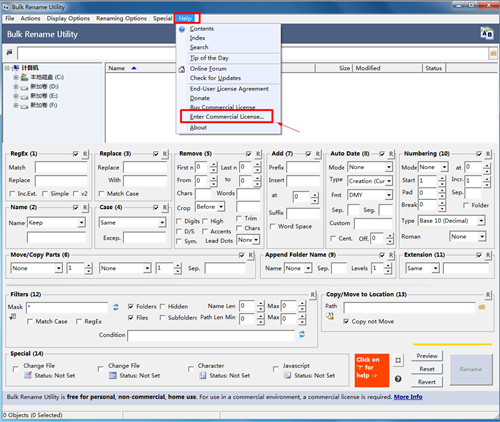Image resolution: width=500 pixels, height=422 pixels.
Task: Click the Javascript renaming icon in Special
Action: click(x=287, y=376)
